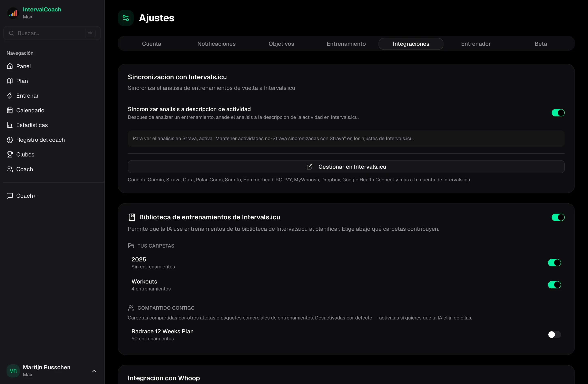Viewport: 588px width, 384px height.
Task: Open the Notificaciones tab
Action: pos(216,44)
